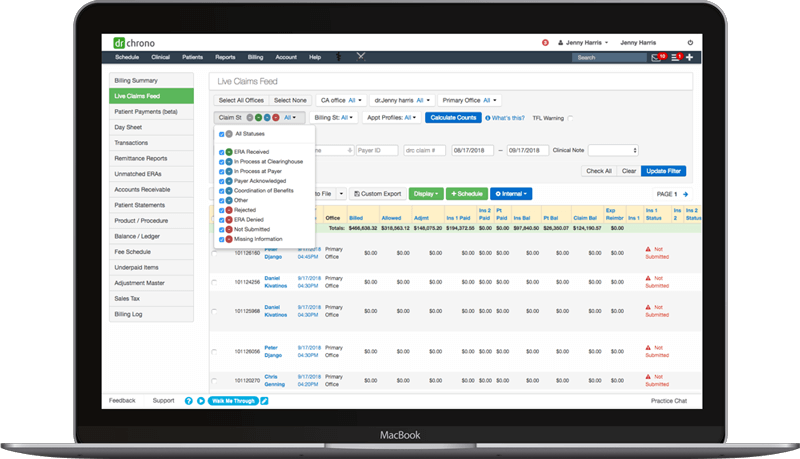Click the red ERA Denied status icon
This screenshot has width=800, height=459.
pos(229,220)
